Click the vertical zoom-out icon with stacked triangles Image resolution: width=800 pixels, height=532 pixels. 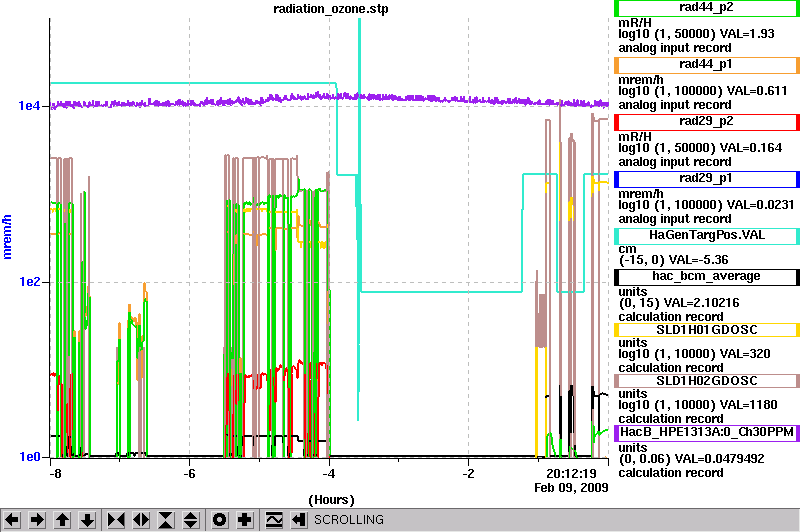(191, 520)
